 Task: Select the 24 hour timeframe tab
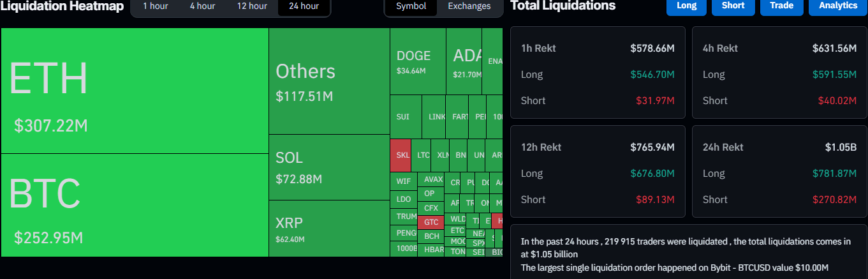pyautogui.click(x=304, y=6)
